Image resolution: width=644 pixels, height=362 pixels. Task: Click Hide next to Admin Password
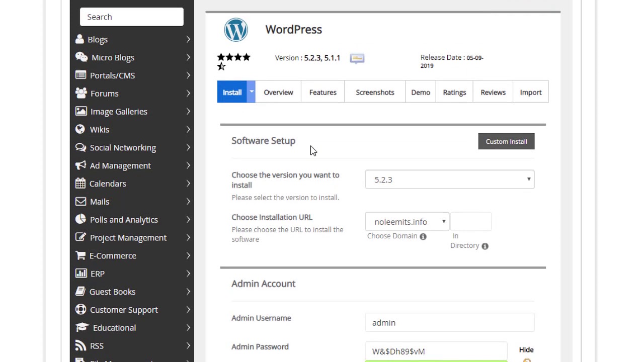pyautogui.click(x=526, y=350)
